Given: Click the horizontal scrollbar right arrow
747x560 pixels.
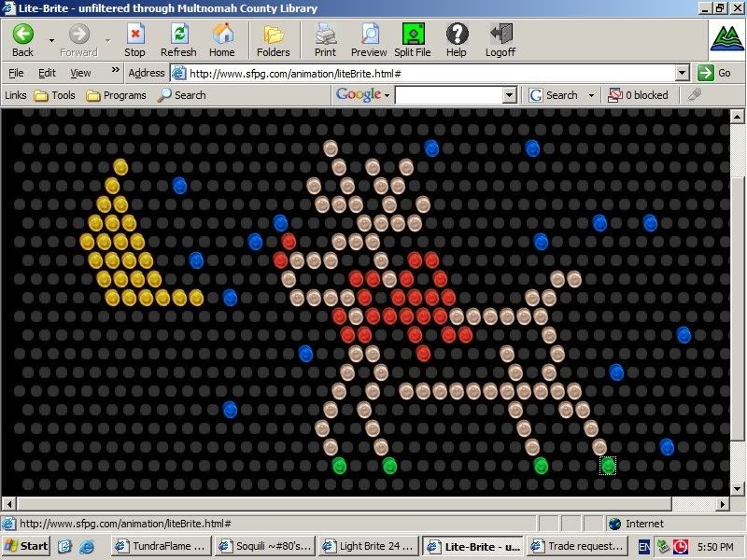Looking at the screenshot, I should coord(723,504).
